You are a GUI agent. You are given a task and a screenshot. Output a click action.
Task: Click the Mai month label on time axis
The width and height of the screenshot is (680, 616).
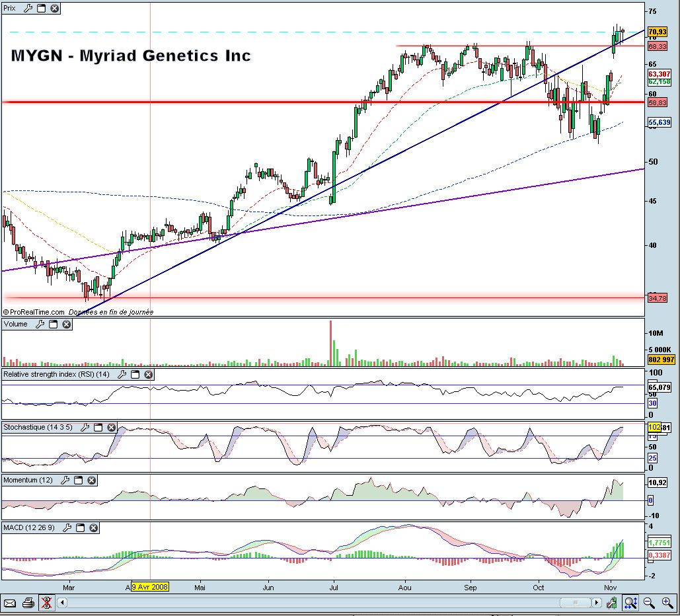[x=200, y=588]
